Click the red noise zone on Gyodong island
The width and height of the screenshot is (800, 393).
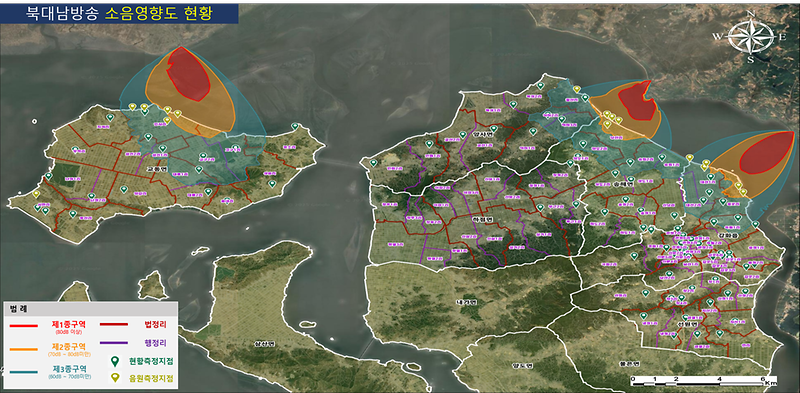point(189,73)
